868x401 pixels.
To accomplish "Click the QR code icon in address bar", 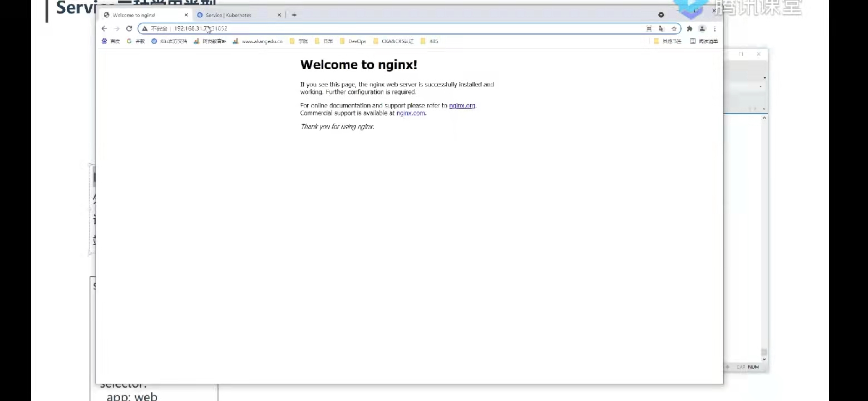I will point(649,28).
